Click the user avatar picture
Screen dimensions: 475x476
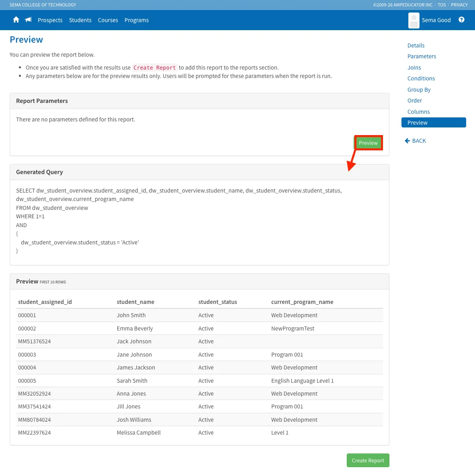414,21
